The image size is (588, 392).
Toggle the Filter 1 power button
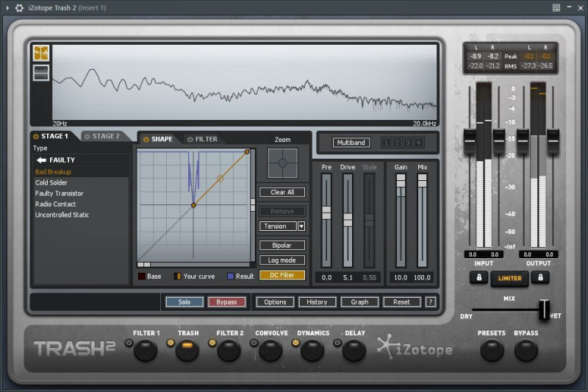(x=129, y=342)
